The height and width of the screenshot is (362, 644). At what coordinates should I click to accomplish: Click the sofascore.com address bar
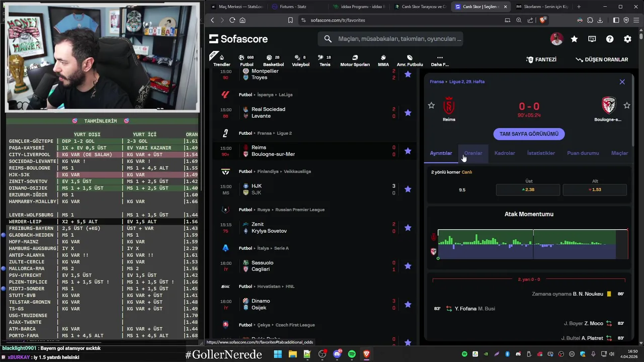point(338,20)
